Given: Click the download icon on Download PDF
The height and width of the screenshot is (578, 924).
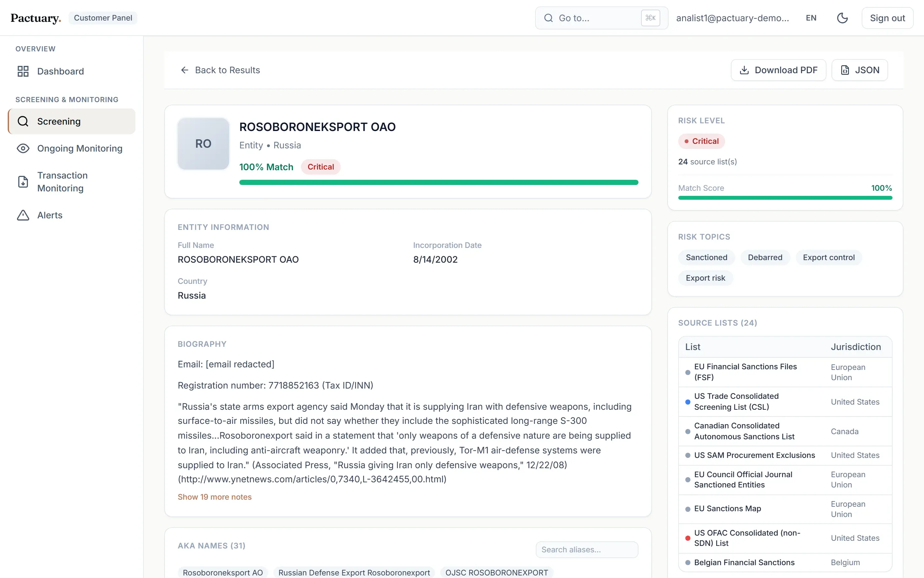Looking at the screenshot, I should point(744,70).
